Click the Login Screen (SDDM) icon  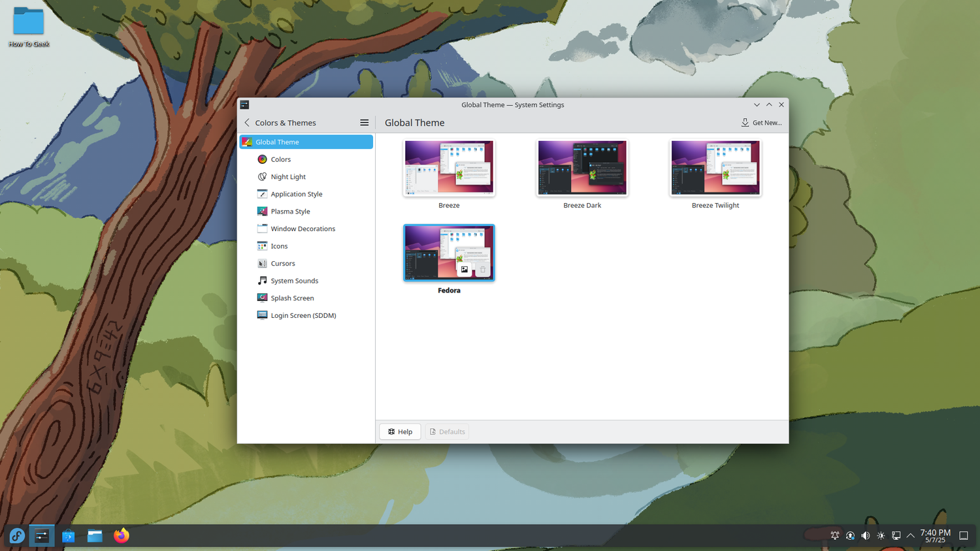262,315
